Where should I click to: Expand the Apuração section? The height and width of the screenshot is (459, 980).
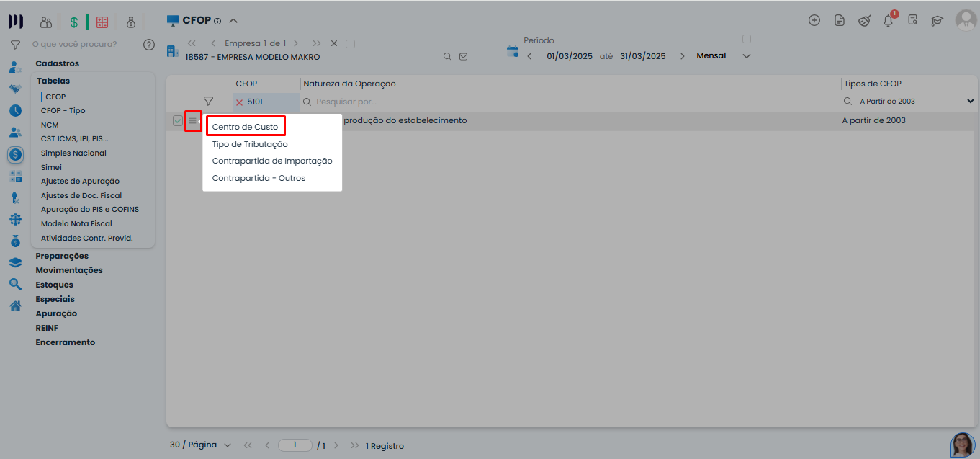pos(56,313)
